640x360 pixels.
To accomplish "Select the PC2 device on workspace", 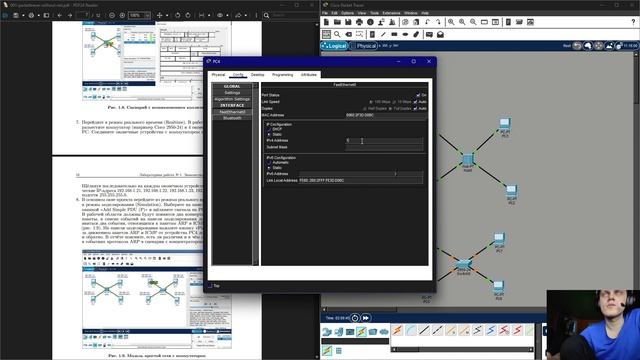I will 511,191.
